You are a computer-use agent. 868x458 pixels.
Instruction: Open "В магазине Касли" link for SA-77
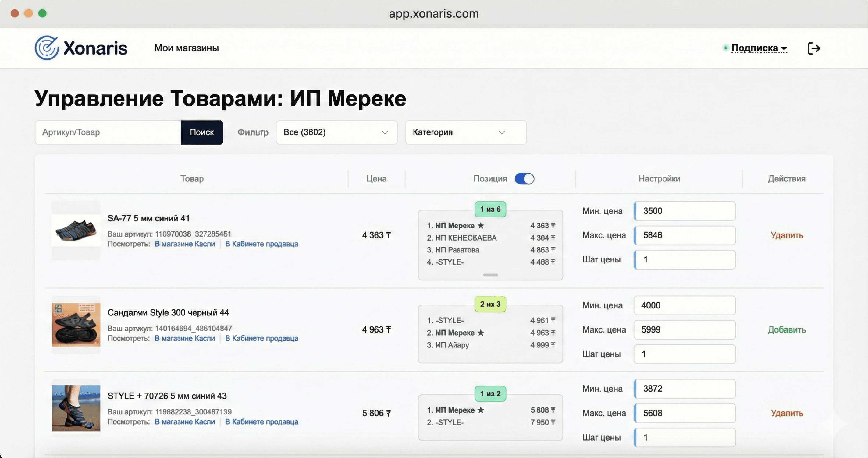[185, 244]
